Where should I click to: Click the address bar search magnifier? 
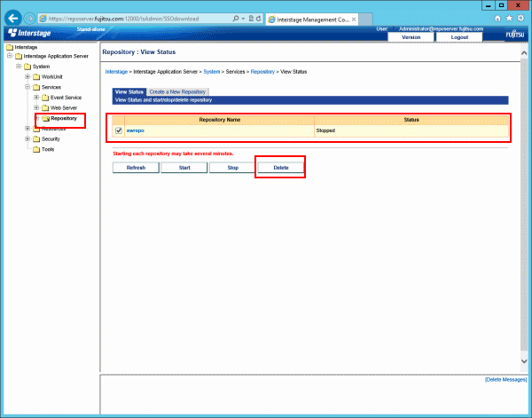(x=236, y=19)
